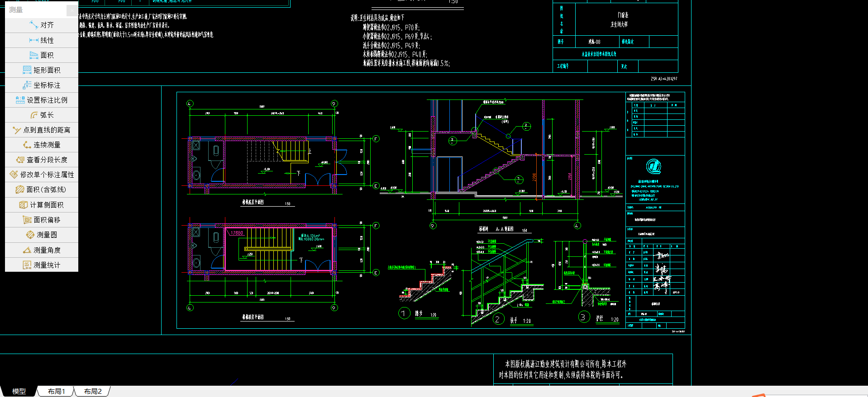The image size is (868, 397).
Task: Choose the 线性 linear dimension tool
Action: 42,40
